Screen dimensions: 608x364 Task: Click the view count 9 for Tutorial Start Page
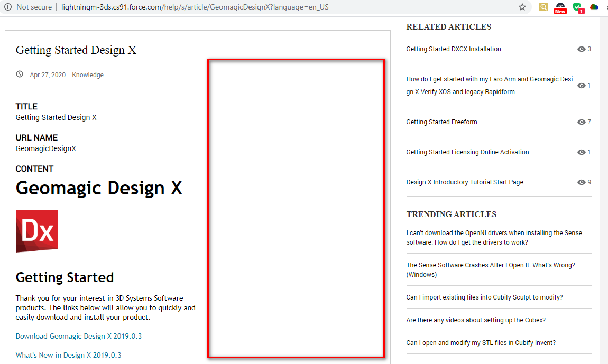[589, 182]
